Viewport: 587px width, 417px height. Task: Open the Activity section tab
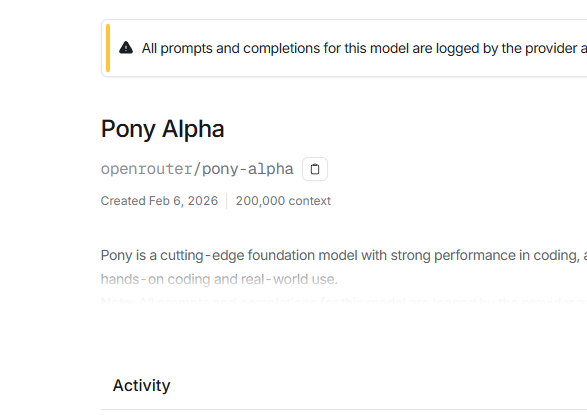pos(142,386)
